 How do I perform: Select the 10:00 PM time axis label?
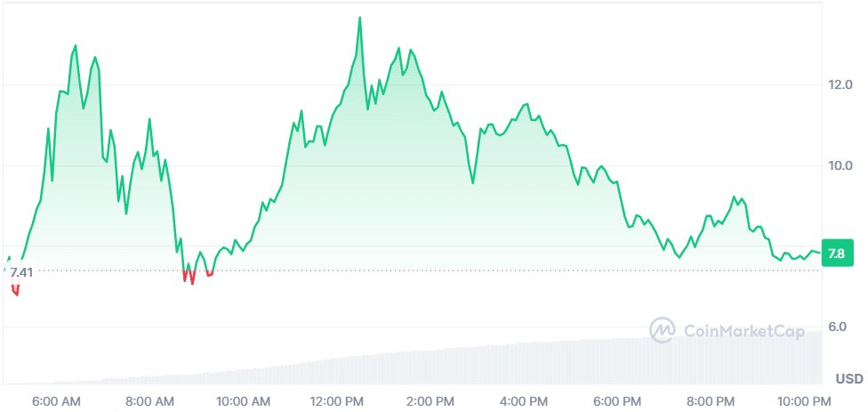click(x=804, y=400)
